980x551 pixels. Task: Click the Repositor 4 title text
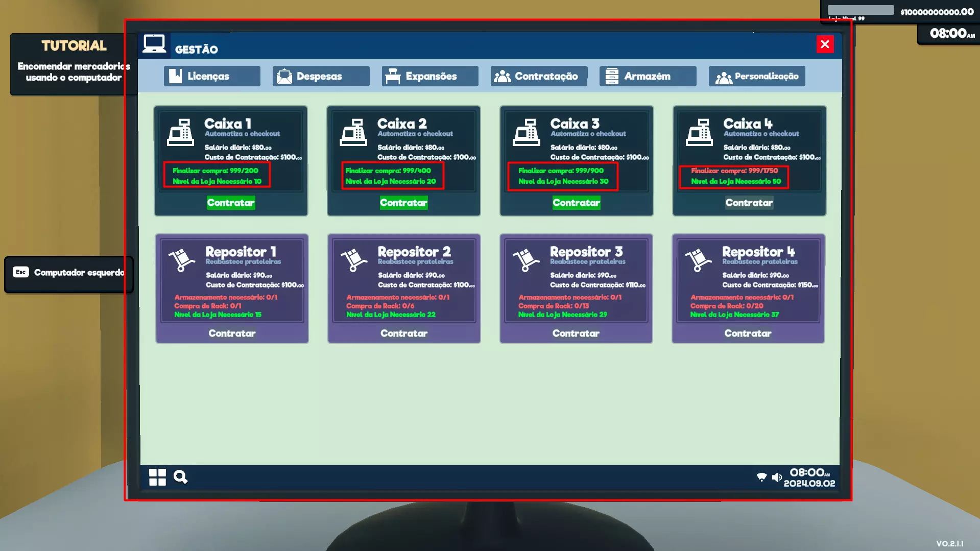[x=759, y=252]
